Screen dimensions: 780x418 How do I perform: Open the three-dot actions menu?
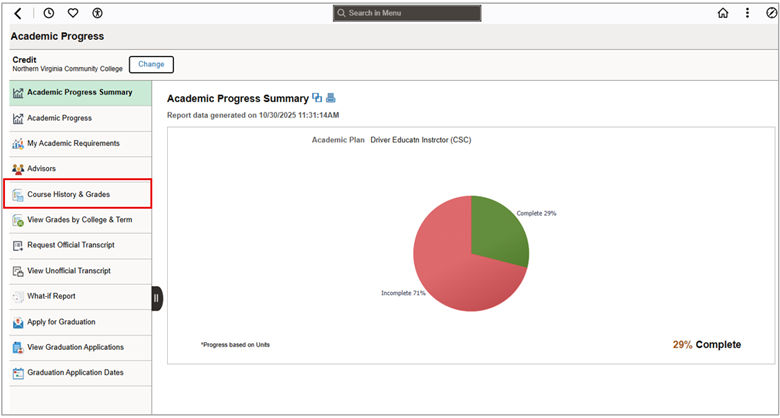pyautogui.click(x=747, y=13)
